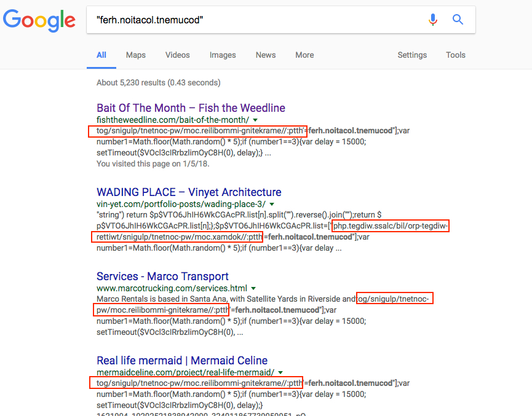Open Bait Of The Month result link
The height and width of the screenshot is (416, 532).
click(x=191, y=108)
